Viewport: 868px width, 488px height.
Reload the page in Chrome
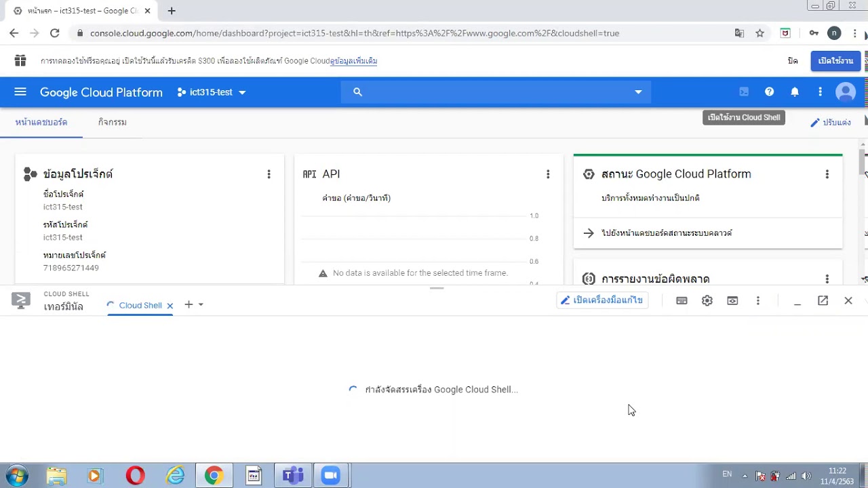(x=54, y=33)
